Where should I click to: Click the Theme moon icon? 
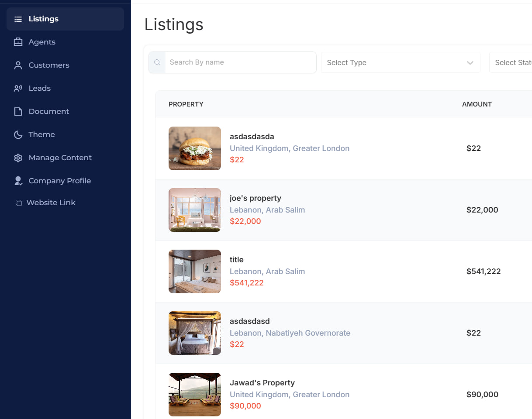[18, 135]
